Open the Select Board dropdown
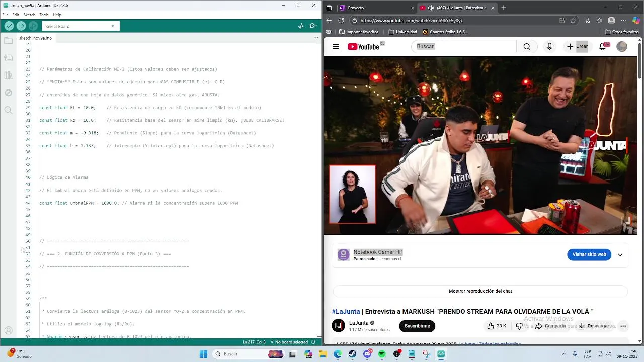The image size is (644, 362). coord(80,26)
